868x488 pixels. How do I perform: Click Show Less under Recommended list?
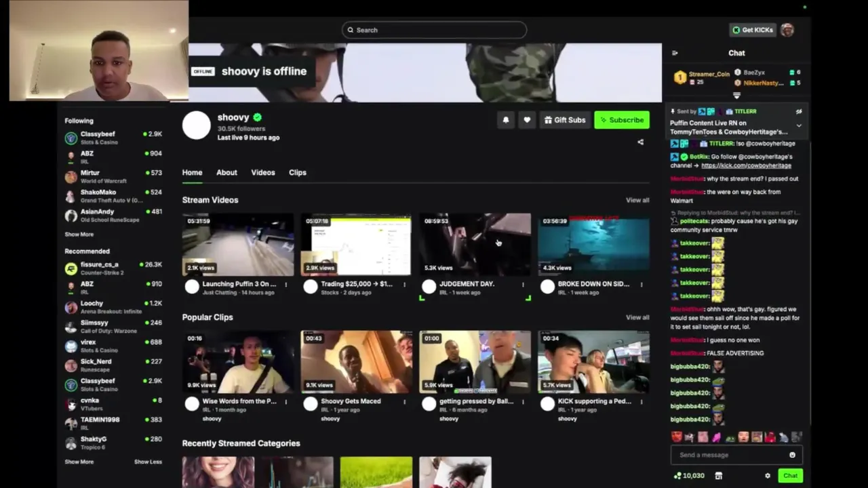point(148,462)
